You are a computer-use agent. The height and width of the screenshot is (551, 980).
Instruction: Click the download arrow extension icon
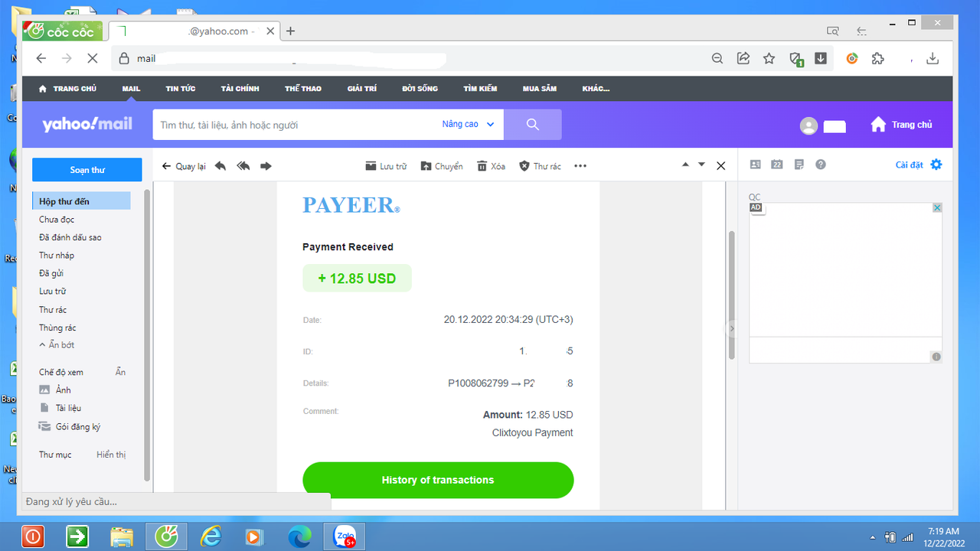821,59
